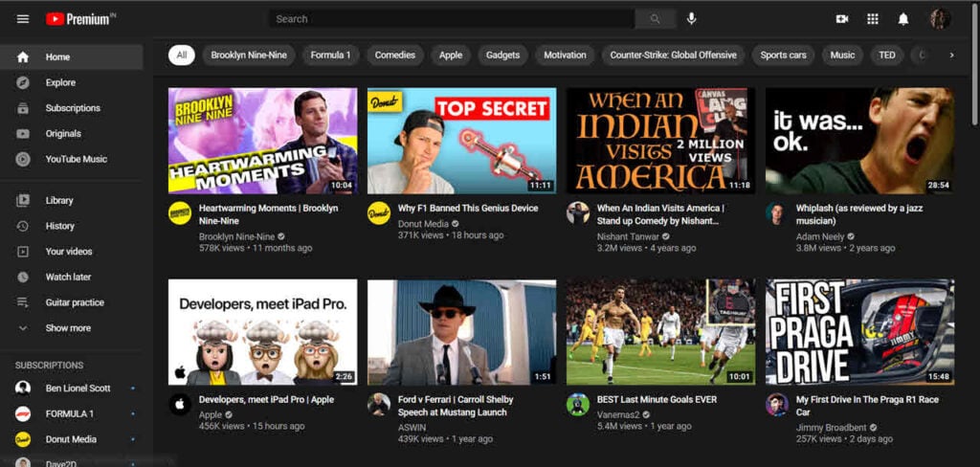980x467 pixels.
Task: Select the Comedies filter chip
Action: click(395, 55)
